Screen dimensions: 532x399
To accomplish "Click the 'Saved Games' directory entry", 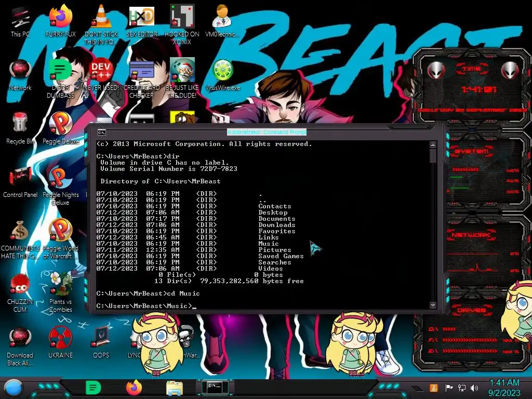I will pos(281,256).
